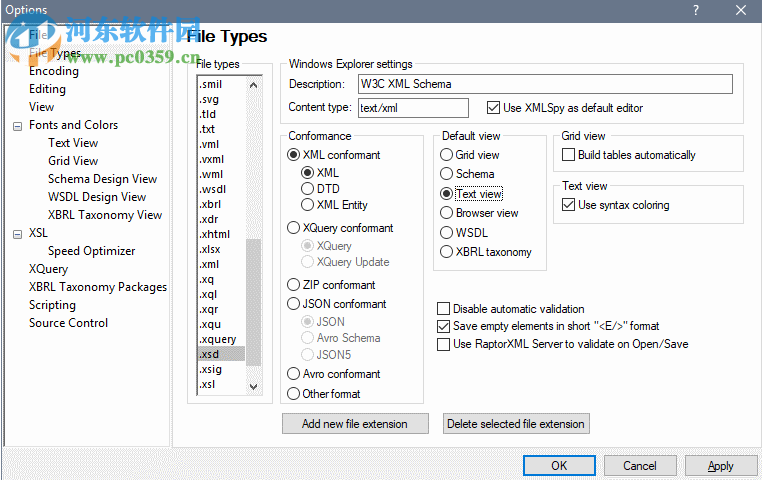
Task: Toggle Use XMLSpy as default editor
Action: 493,108
